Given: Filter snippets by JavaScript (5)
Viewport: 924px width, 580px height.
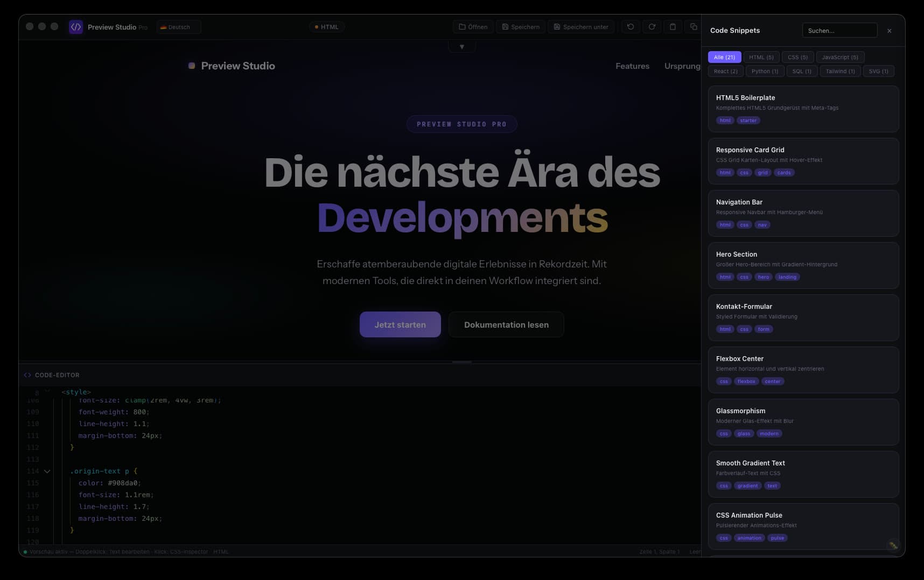Looking at the screenshot, I should point(840,57).
